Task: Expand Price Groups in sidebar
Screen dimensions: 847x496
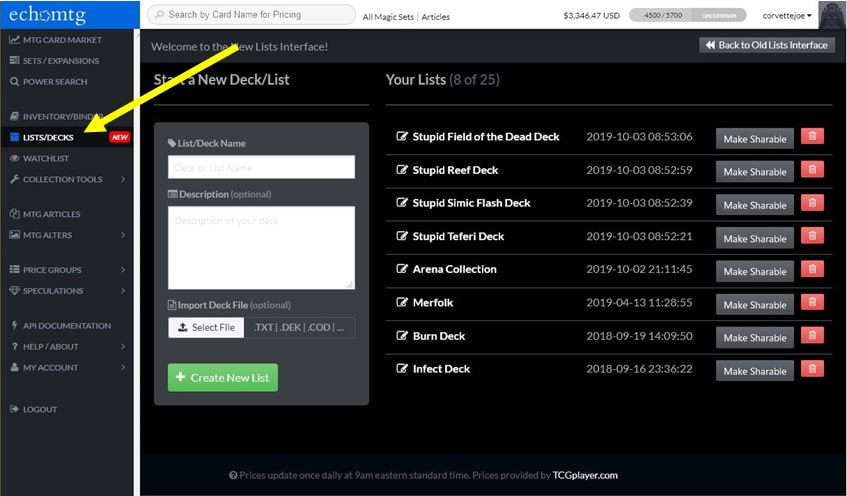Action: tap(68, 270)
